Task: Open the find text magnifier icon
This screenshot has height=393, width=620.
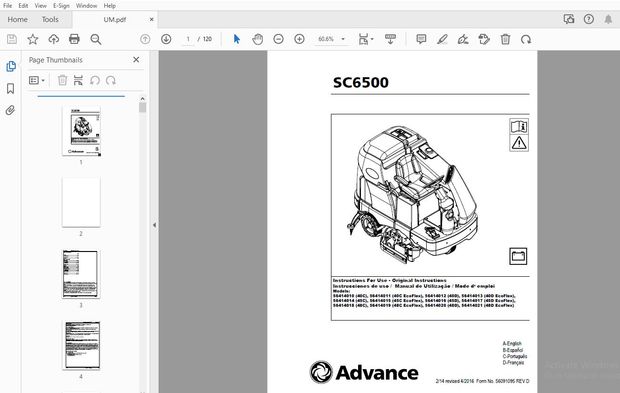Action: pyautogui.click(x=96, y=39)
